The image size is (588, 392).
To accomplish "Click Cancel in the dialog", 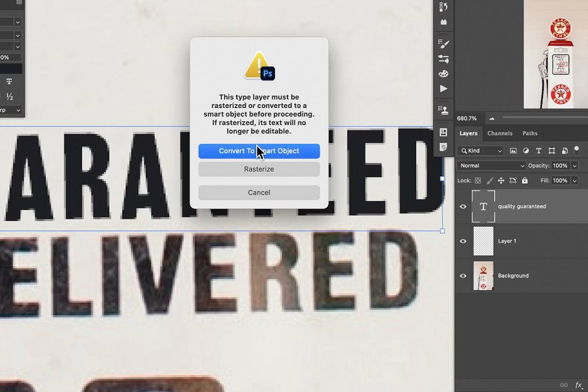I will coord(259,193).
